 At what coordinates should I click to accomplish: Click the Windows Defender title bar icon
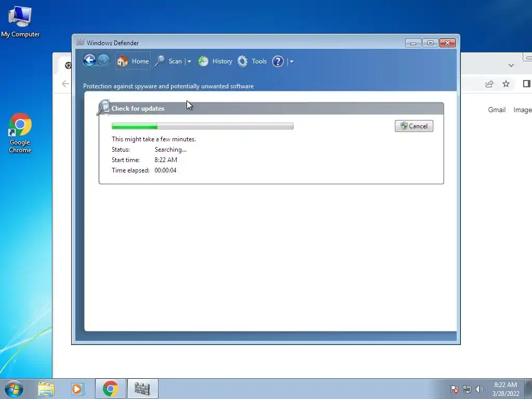tap(80, 43)
